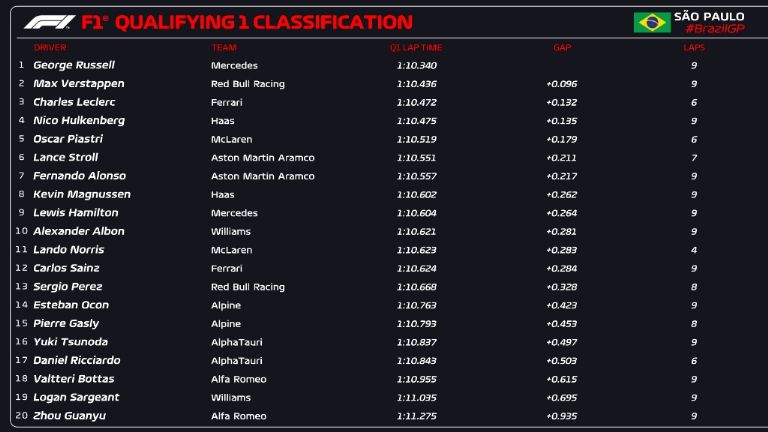This screenshot has width=768, height=432.
Task: Select George Russell in first place
Action: (74, 65)
